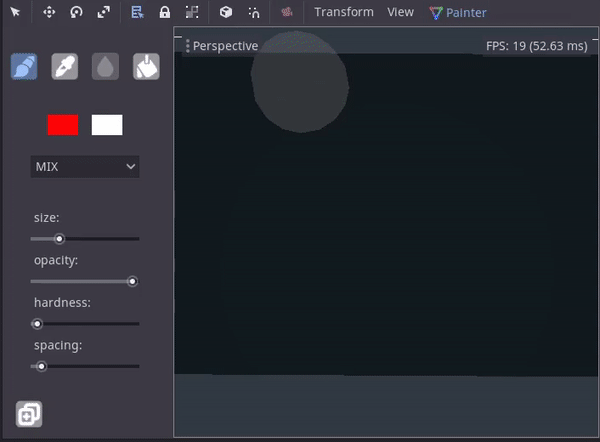The height and width of the screenshot is (442, 600).
Task: Activate the Scale mode tool
Action: coord(104,13)
